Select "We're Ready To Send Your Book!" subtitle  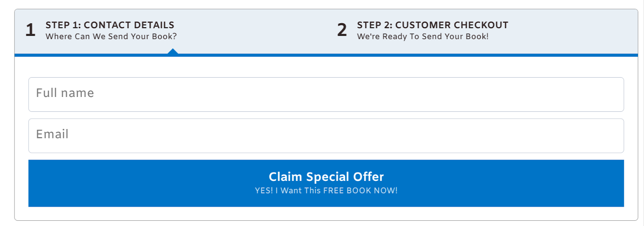[x=423, y=37]
